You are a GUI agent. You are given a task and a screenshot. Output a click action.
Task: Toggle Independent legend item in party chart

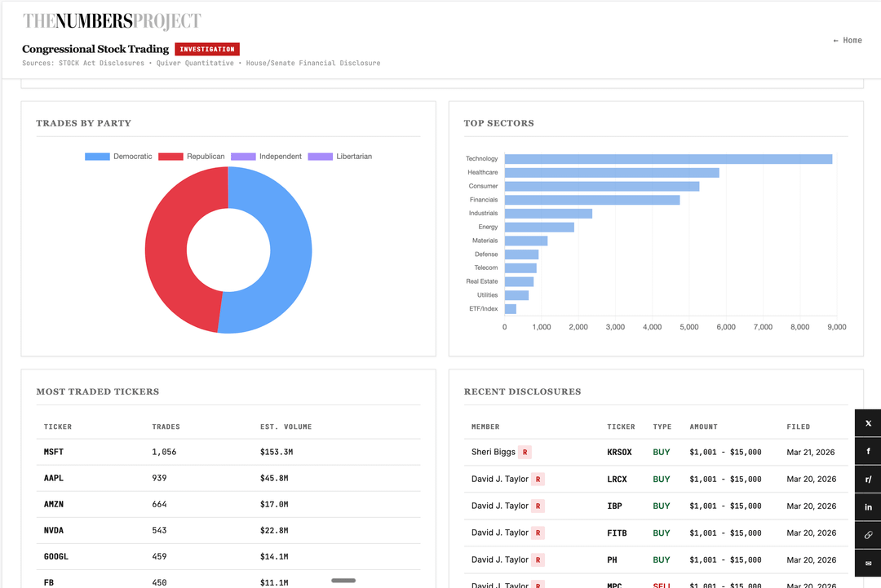(x=267, y=157)
